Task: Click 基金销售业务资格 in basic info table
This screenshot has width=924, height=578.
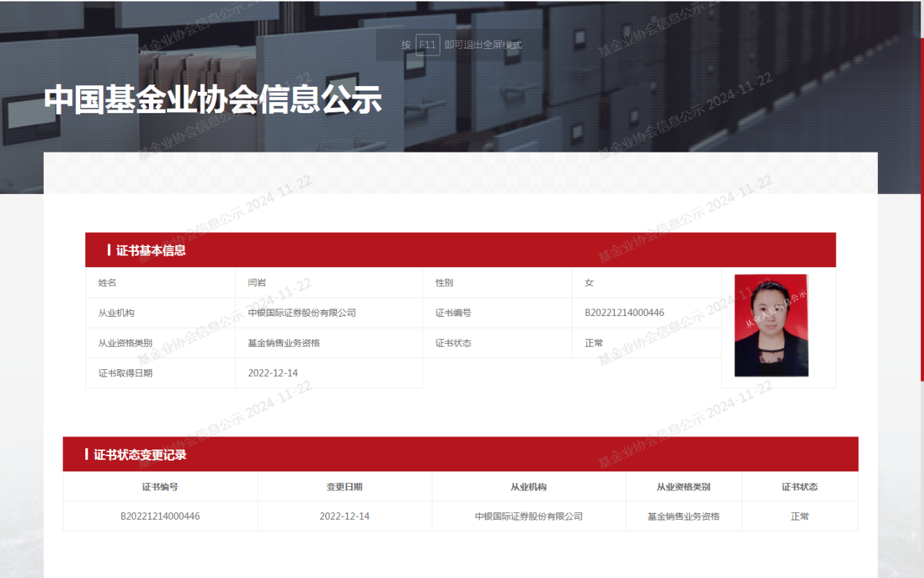Action: pos(284,343)
